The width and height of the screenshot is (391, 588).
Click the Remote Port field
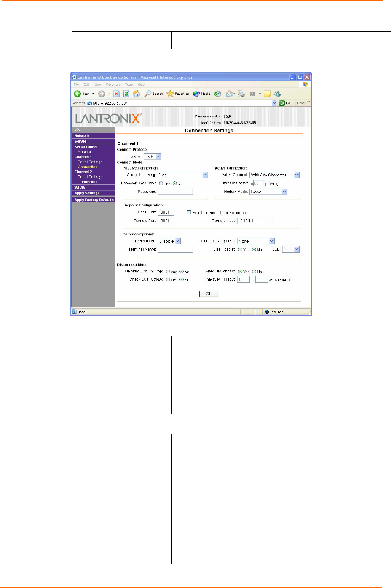tap(166, 221)
